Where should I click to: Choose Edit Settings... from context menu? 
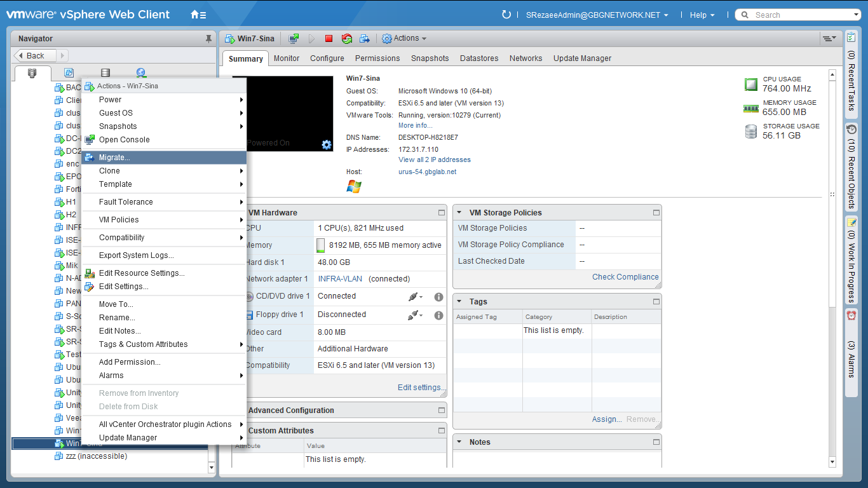pyautogui.click(x=164, y=287)
